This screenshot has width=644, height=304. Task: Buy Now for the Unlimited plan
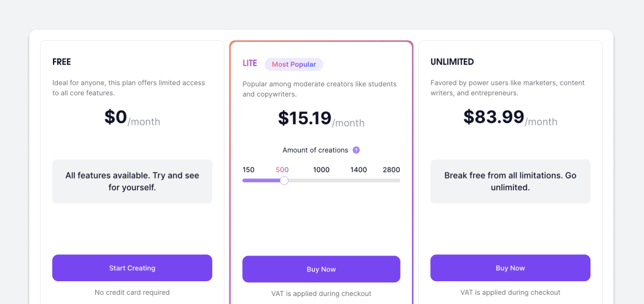510,268
